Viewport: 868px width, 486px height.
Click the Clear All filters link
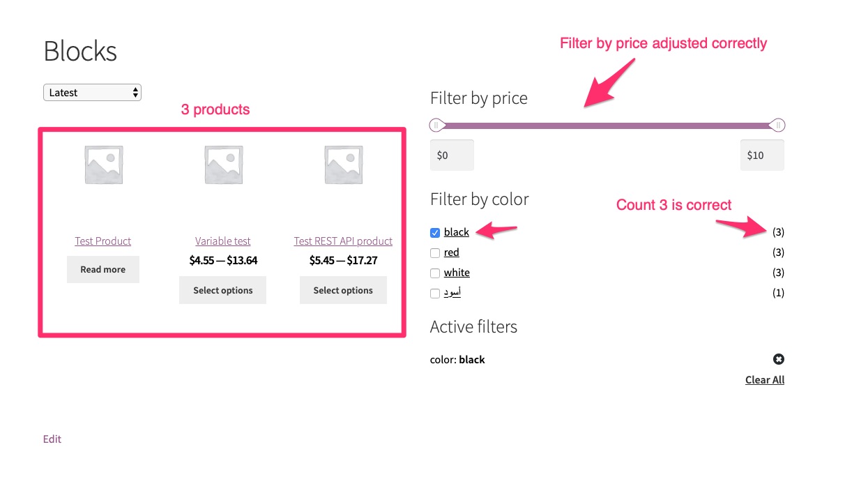[764, 379]
